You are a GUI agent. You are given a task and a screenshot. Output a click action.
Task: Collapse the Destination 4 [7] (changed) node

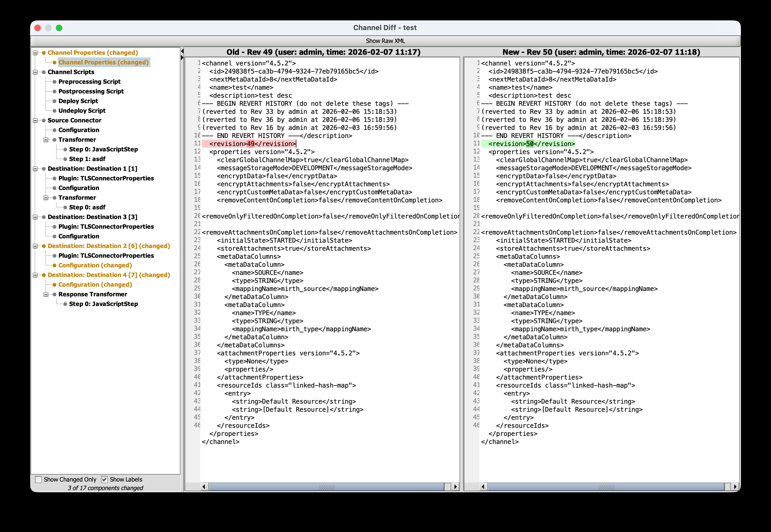35,275
